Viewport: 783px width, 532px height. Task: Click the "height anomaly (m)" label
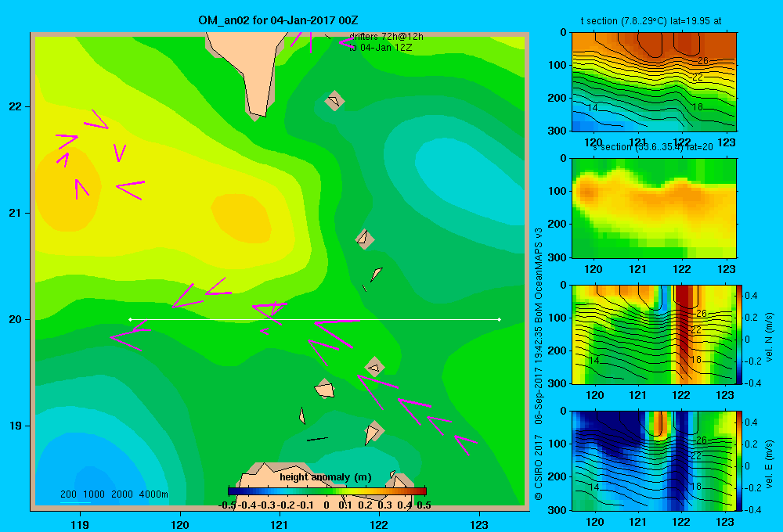[x=326, y=477]
